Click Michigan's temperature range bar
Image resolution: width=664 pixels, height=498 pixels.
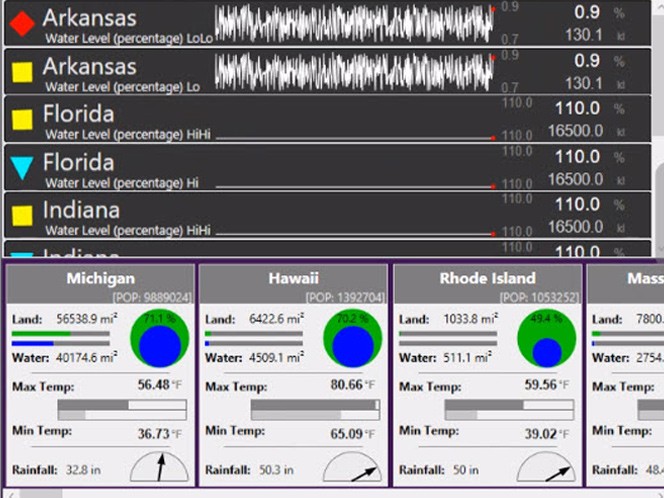(122, 410)
